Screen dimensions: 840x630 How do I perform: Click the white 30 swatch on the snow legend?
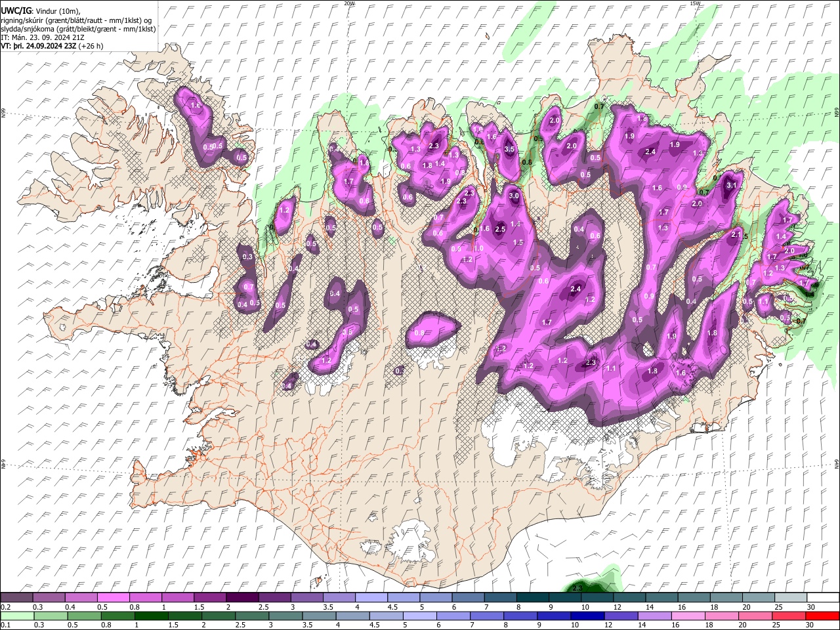(822, 597)
